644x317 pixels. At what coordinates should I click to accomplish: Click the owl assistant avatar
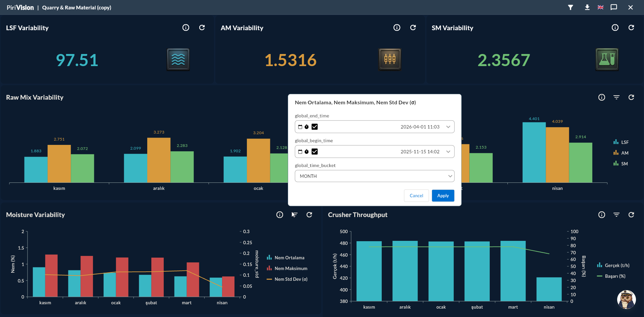coord(626,300)
